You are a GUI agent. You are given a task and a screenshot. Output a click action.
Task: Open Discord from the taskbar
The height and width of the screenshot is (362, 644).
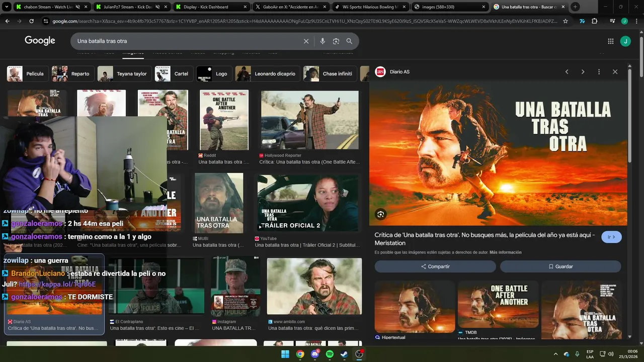[315, 354]
